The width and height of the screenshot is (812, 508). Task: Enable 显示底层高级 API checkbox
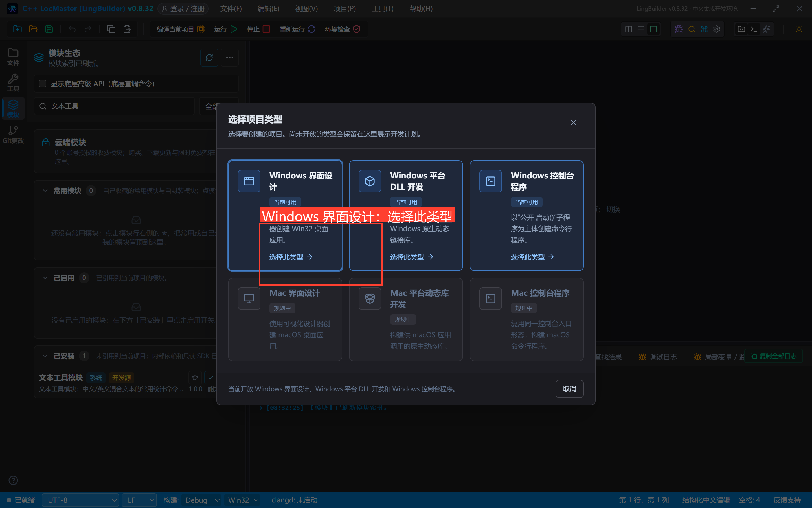(43, 84)
